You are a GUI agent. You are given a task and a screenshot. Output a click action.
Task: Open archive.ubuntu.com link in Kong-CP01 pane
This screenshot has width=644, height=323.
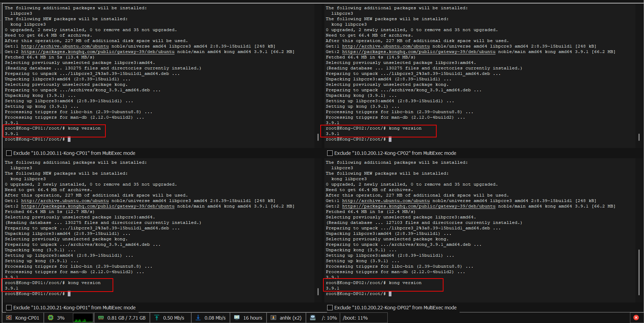pos(65,46)
